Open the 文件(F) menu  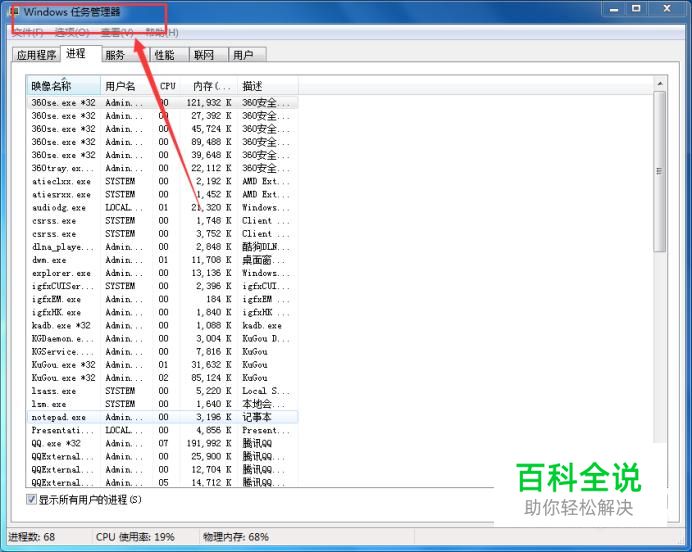pyautogui.click(x=27, y=32)
